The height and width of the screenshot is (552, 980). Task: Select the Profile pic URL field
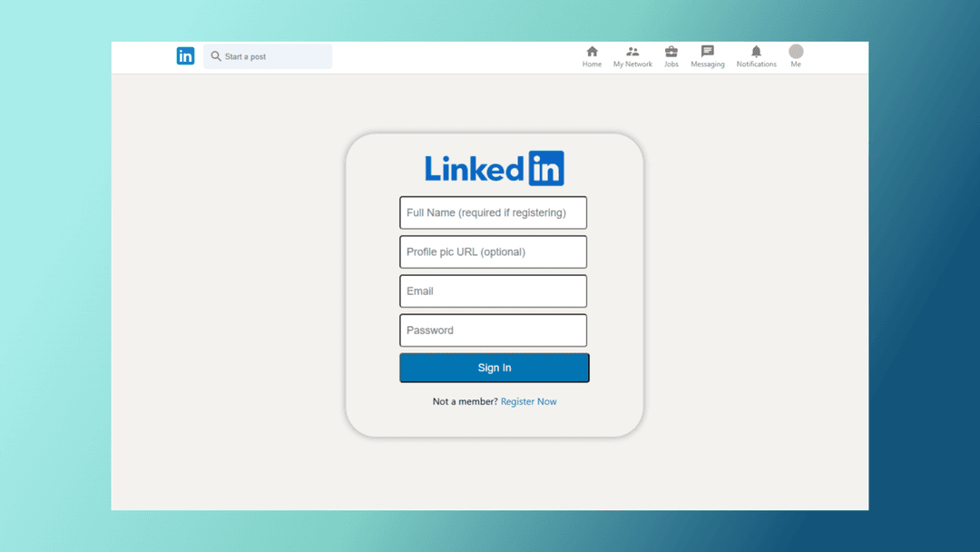493,251
